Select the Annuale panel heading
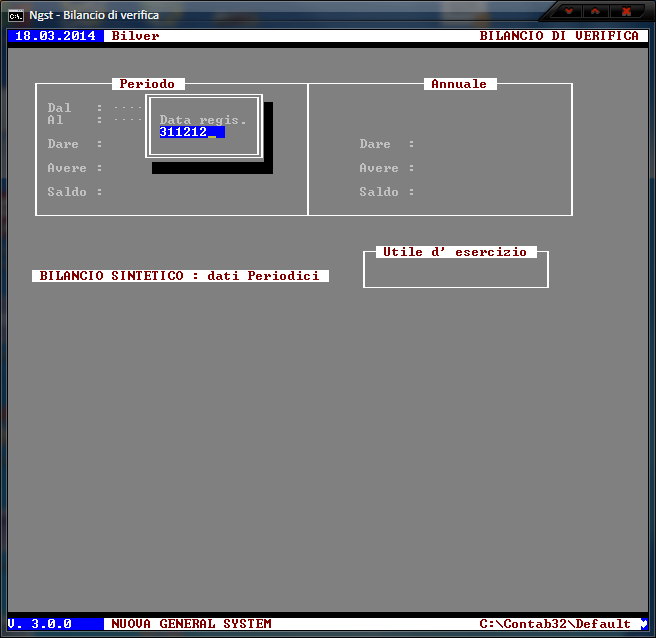Screen dimensions: 656x638 click(459, 84)
